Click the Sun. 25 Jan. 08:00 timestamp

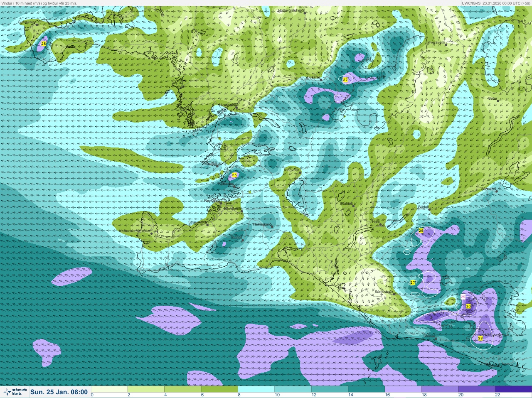point(59,392)
